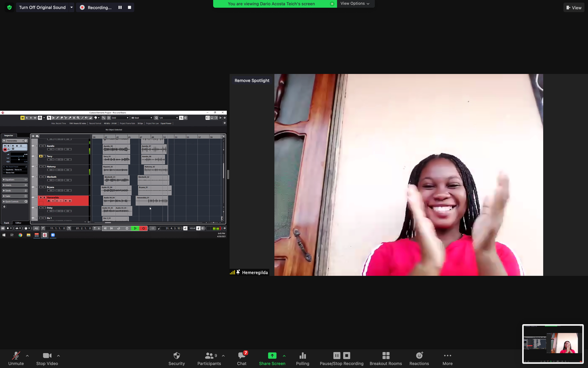Click the More options ellipsis
Image resolution: width=588 pixels, height=368 pixels.
[447, 358]
